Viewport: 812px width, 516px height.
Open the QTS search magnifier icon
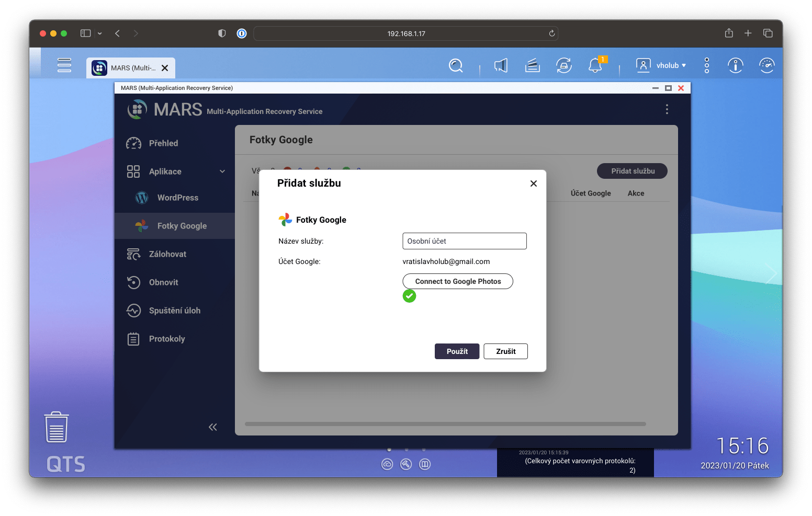(456, 65)
